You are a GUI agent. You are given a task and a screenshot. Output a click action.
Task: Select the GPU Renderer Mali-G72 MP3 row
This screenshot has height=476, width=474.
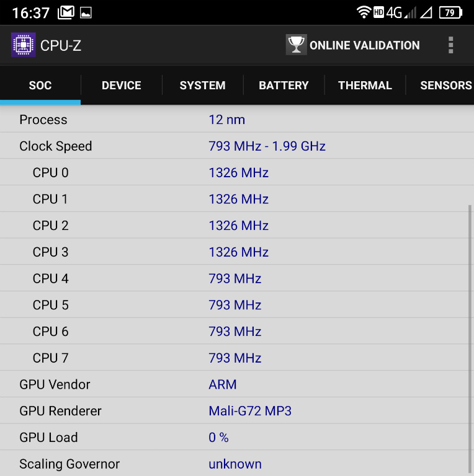tap(236, 411)
